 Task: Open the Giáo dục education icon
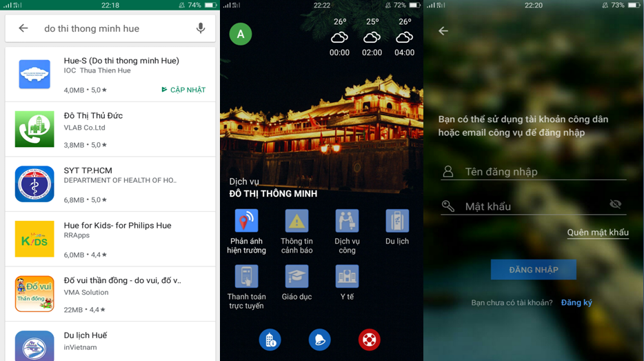click(296, 277)
